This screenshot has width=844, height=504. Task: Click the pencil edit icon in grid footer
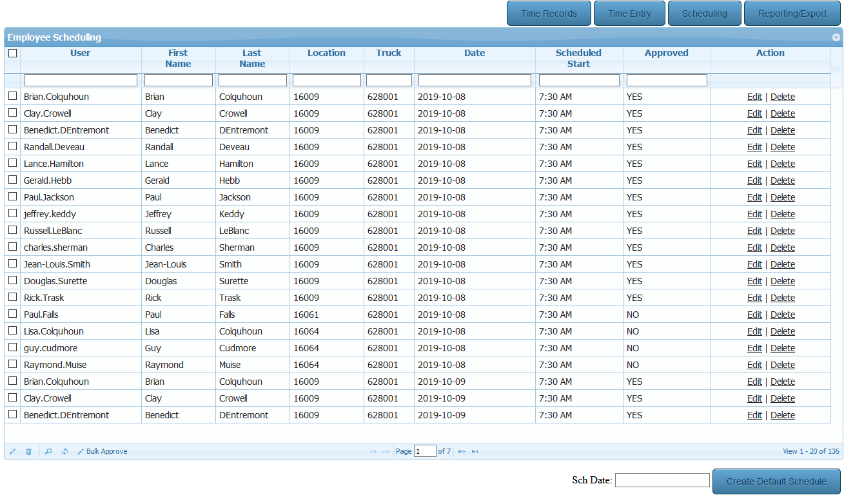(x=12, y=452)
